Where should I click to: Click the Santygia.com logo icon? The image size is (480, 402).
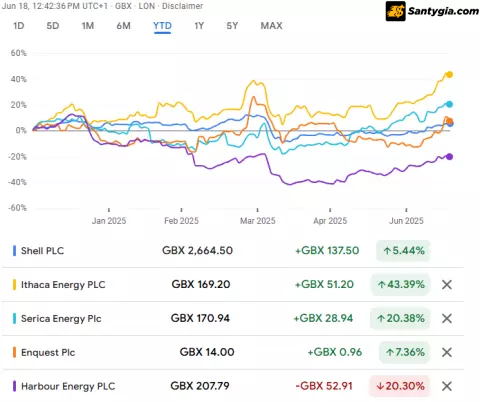click(396, 11)
